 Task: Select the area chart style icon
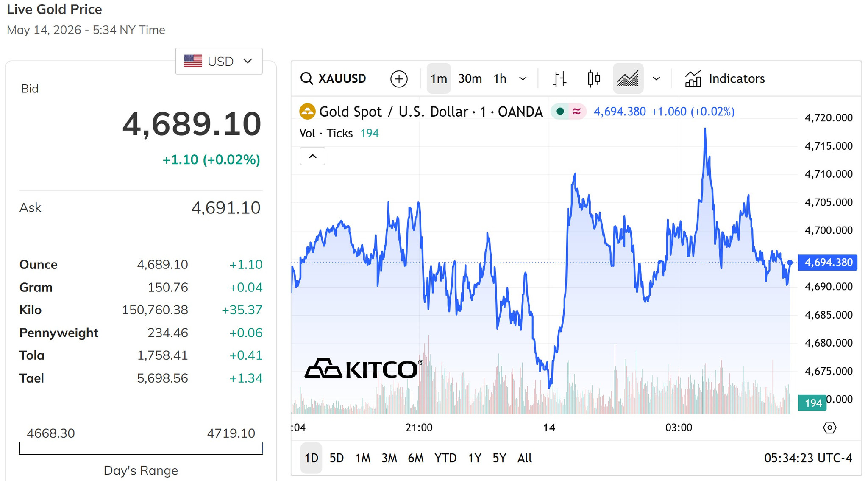click(x=628, y=79)
